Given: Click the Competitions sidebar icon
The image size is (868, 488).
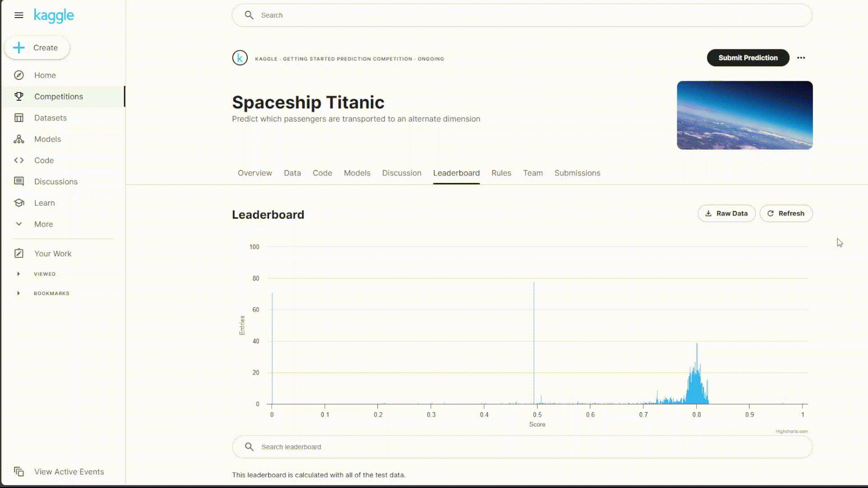Looking at the screenshot, I should click(19, 96).
